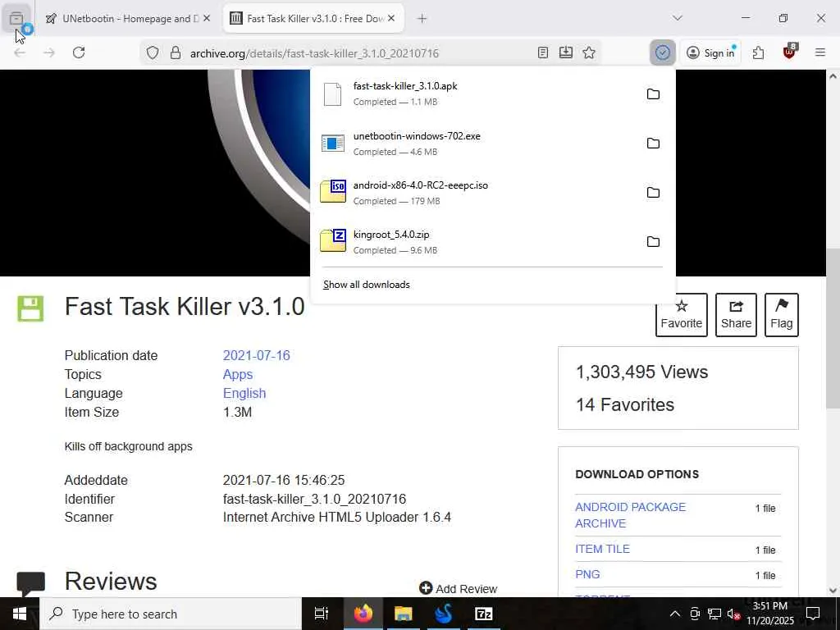Show fast-task-killer apk in folder

click(x=653, y=94)
